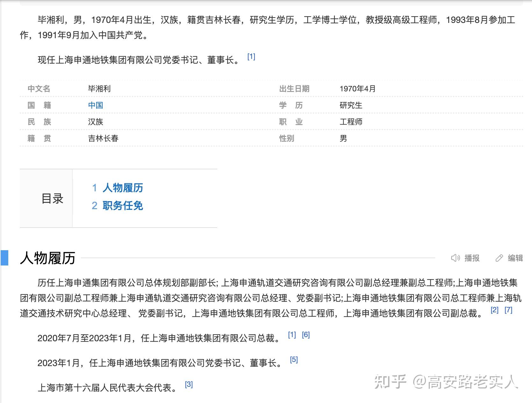Open citation [7] after 副总裁
Viewport: 532px width, 403px height.
[508, 310]
